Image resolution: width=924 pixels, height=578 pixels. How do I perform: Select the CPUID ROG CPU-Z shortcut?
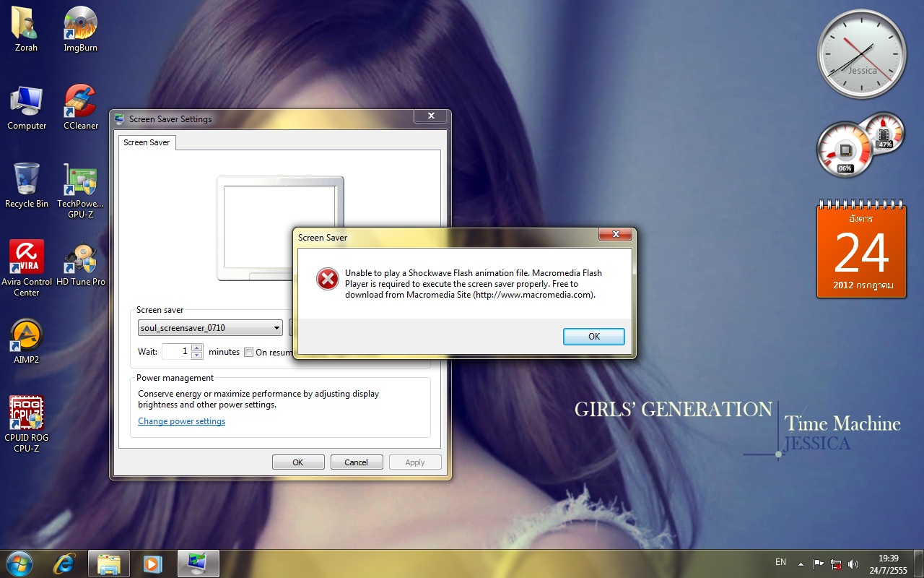click(x=27, y=424)
